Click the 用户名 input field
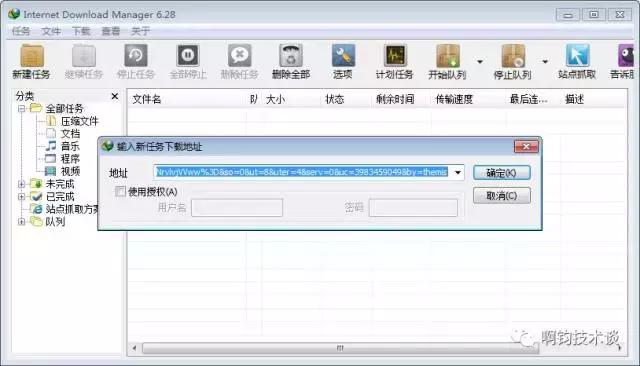 pyautogui.click(x=237, y=208)
